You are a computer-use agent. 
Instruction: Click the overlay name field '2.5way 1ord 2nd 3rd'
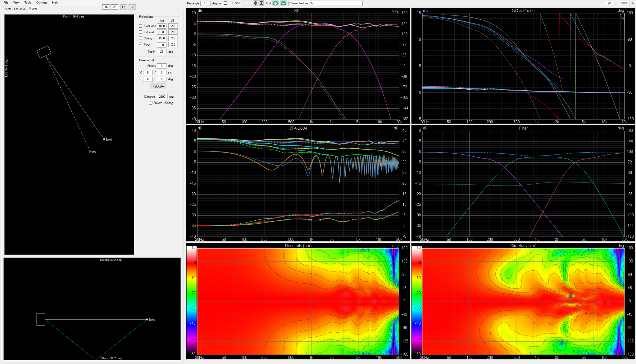coord(325,3)
